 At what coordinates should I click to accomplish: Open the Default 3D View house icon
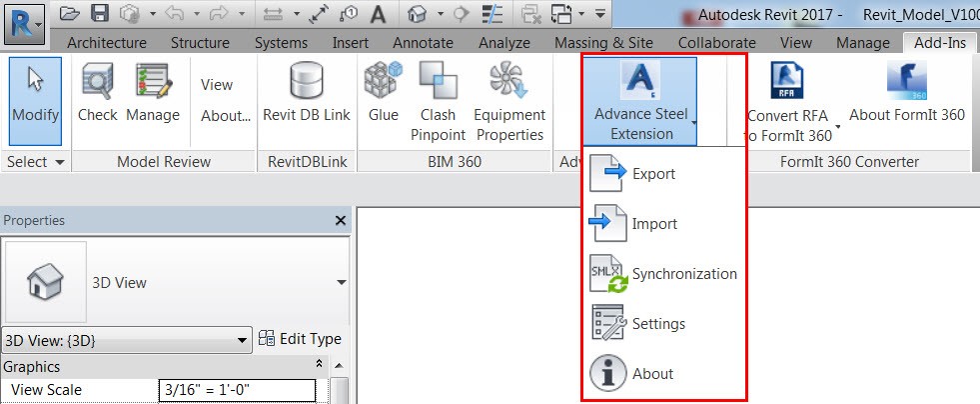(x=417, y=14)
